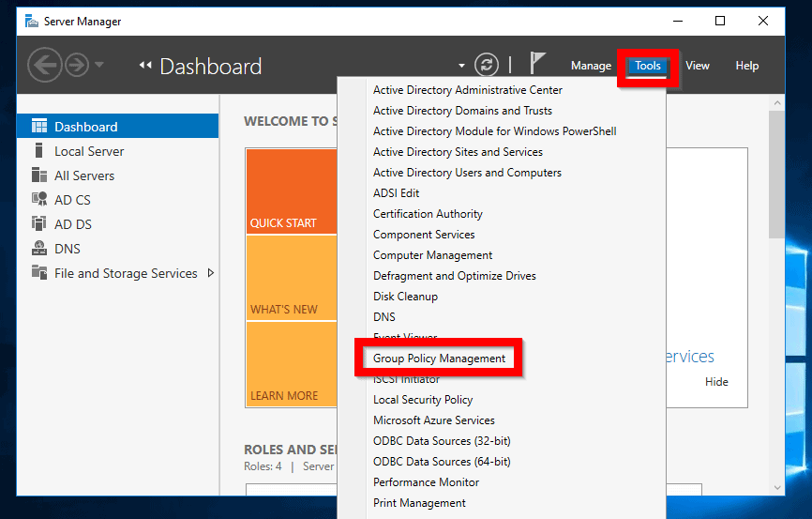Click the WHAT'S NEW tile
812x519 pixels.
(x=292, y=278)
